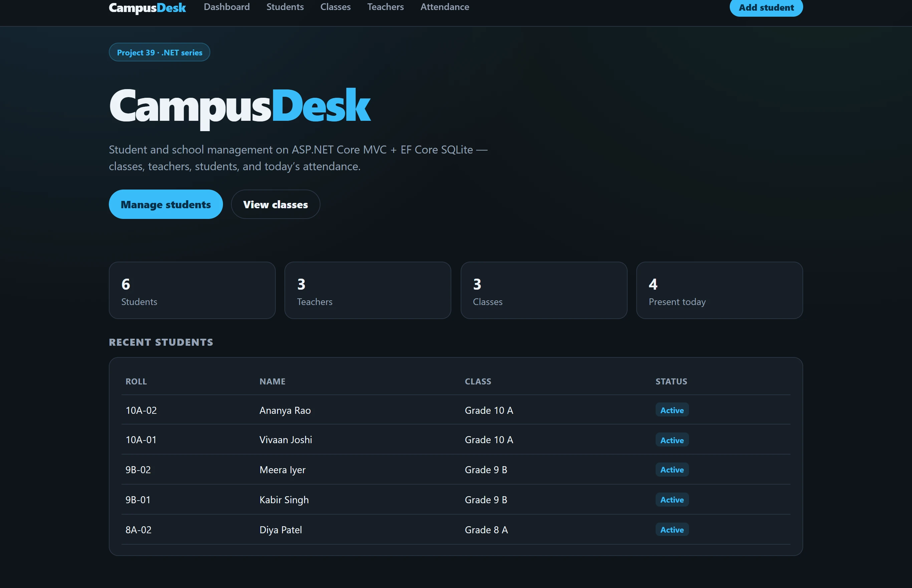
Task: Select the 6 Students stat card
Action: click(192, 290)
